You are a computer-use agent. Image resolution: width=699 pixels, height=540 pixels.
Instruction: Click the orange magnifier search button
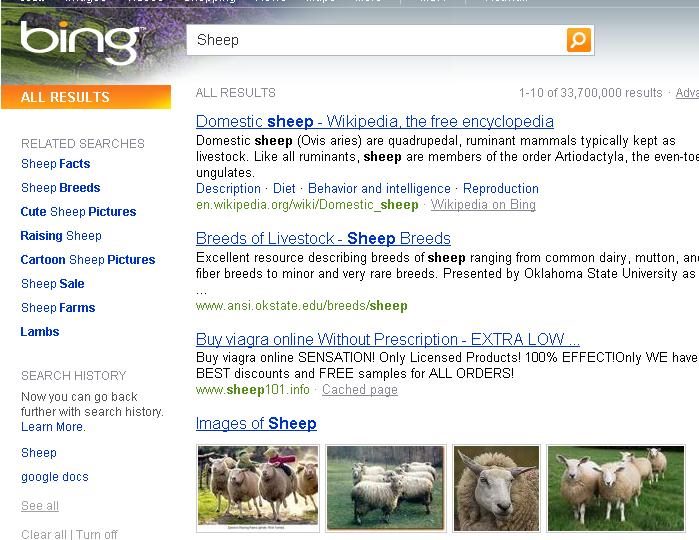click(579, 40)
